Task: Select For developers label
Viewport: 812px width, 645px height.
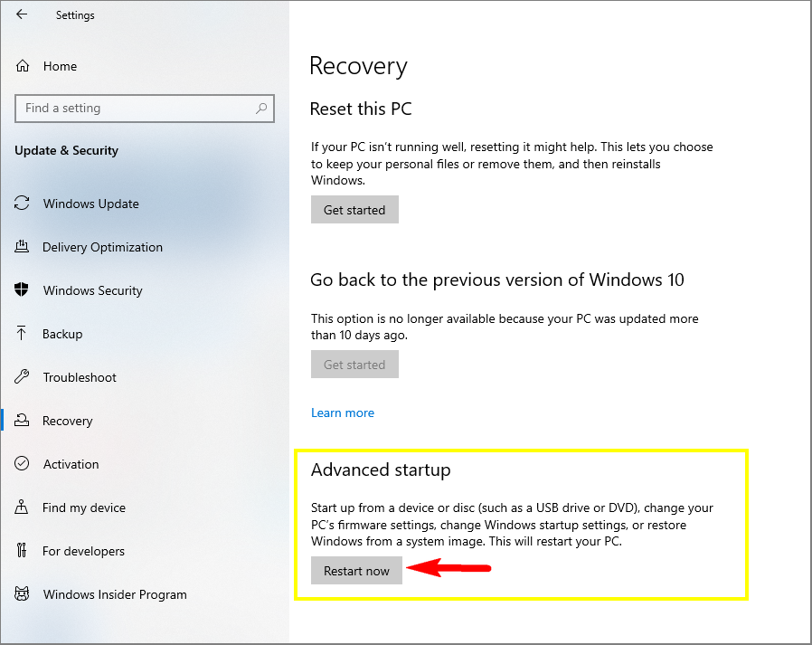Action: click(83, 551)
